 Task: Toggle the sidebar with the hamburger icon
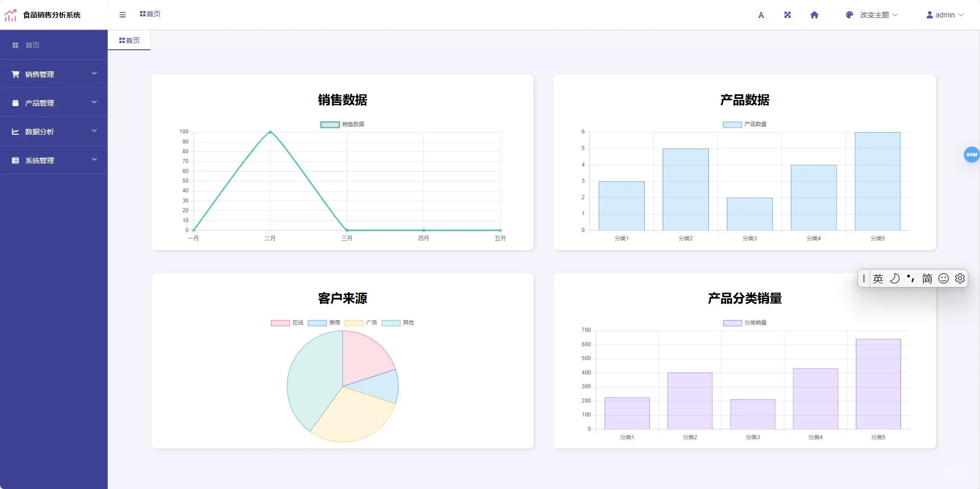pyautogui.click(x=122, y=15)
